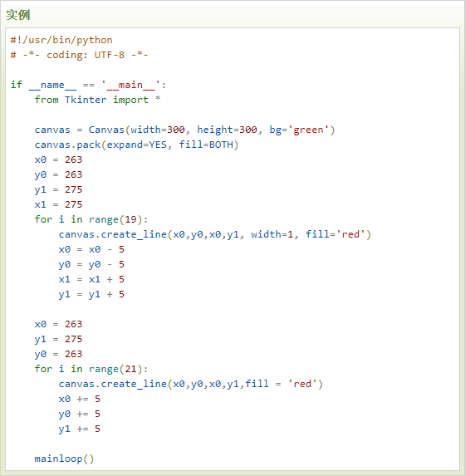465x476 pixels.
Task: Click the x1 = 275 line
Action: point(58,204)
